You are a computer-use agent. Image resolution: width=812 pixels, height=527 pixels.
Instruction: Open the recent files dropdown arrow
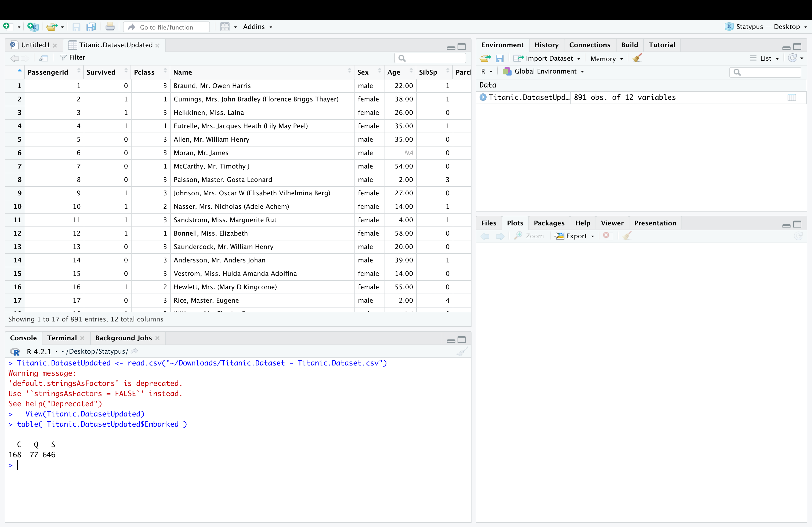pos(63,27)
